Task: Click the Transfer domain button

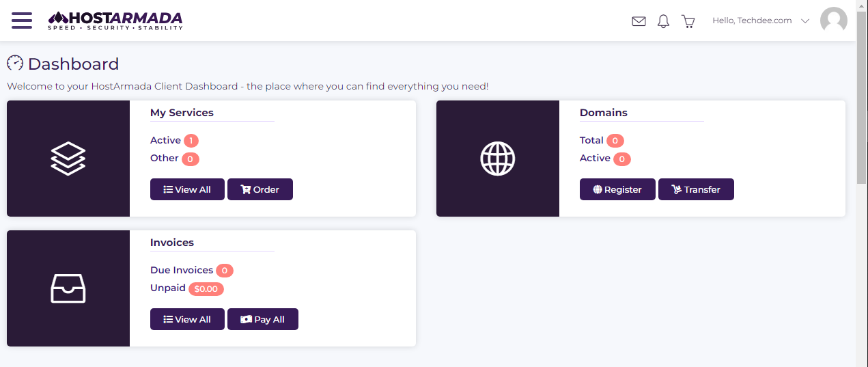Action: 696,189
